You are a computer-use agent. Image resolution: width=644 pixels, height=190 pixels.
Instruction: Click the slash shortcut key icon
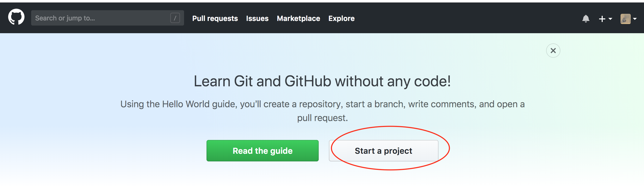pos(175,18)
